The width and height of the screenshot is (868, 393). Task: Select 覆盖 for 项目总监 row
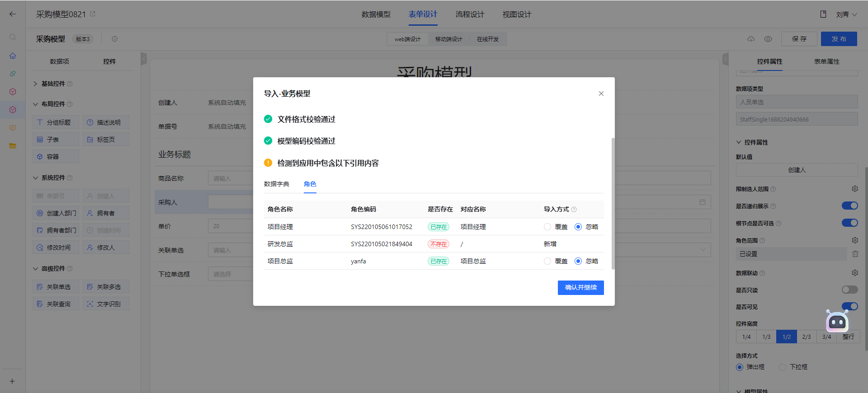547,261
